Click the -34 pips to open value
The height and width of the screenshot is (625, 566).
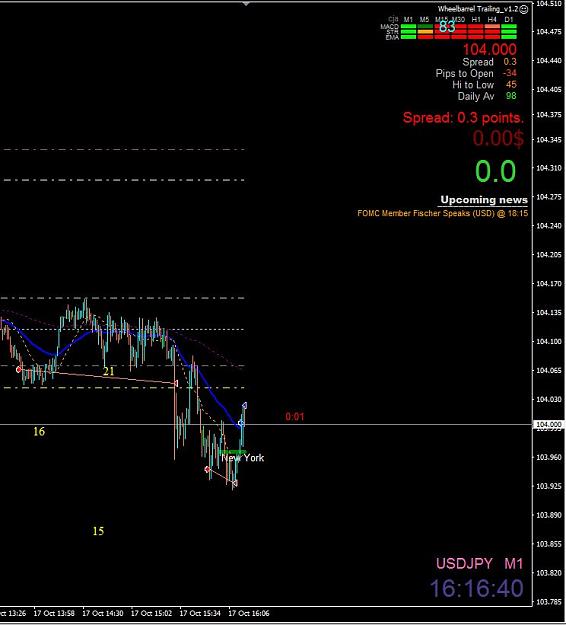[509, 73]
